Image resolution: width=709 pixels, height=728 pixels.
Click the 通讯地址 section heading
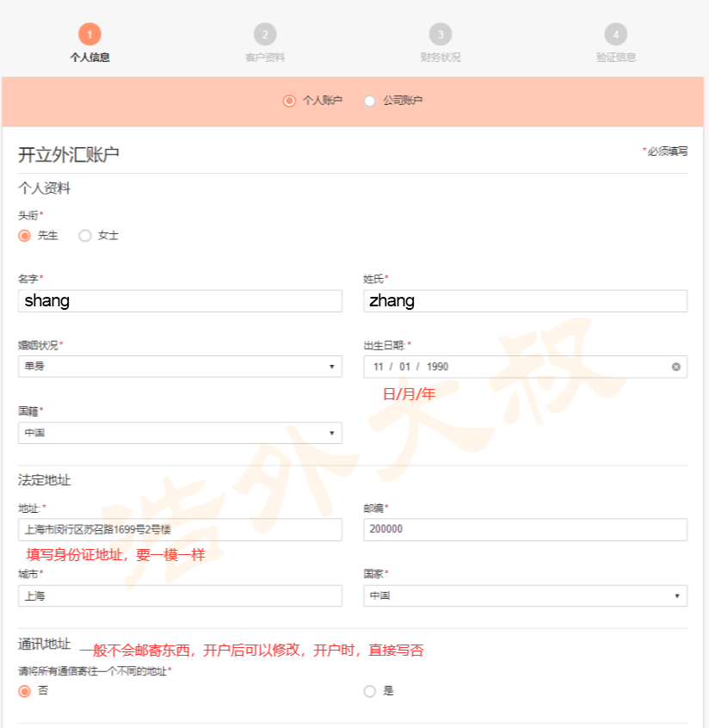click(44, 645)
